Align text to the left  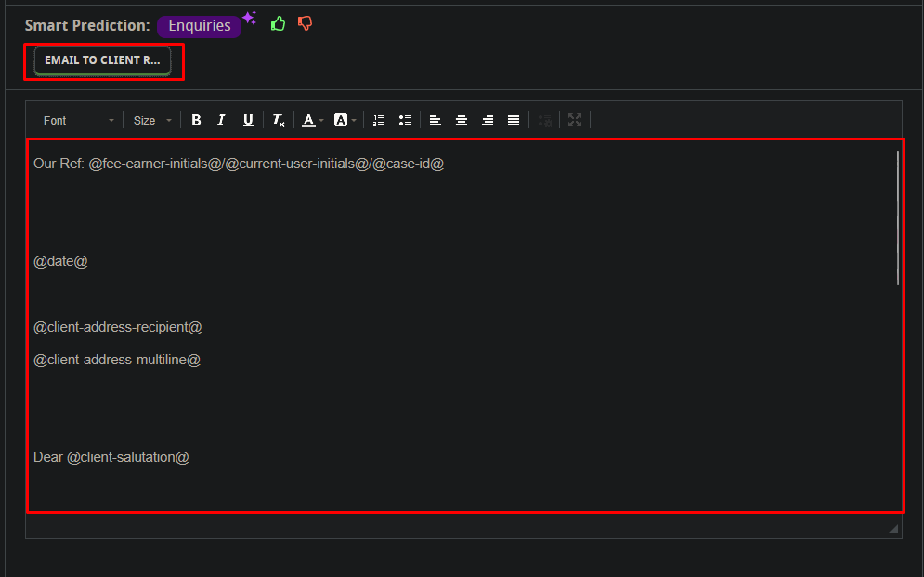pos(435,120)
